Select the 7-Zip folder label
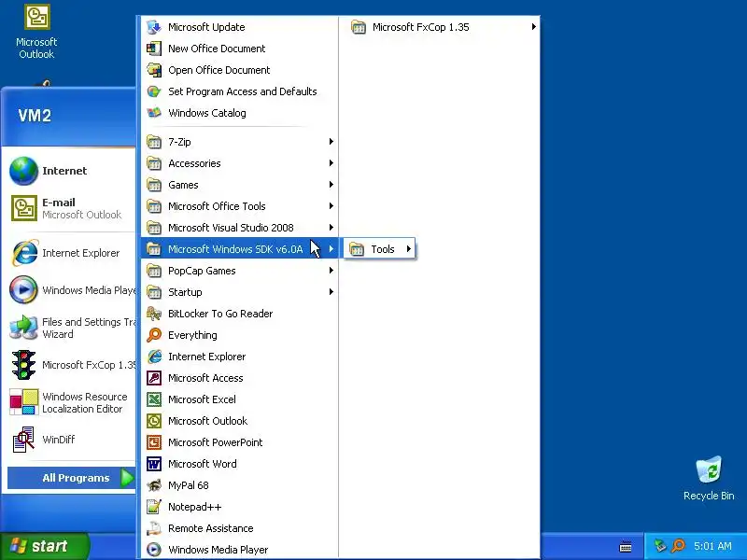The image size is (747, 560). click(179, 142)
